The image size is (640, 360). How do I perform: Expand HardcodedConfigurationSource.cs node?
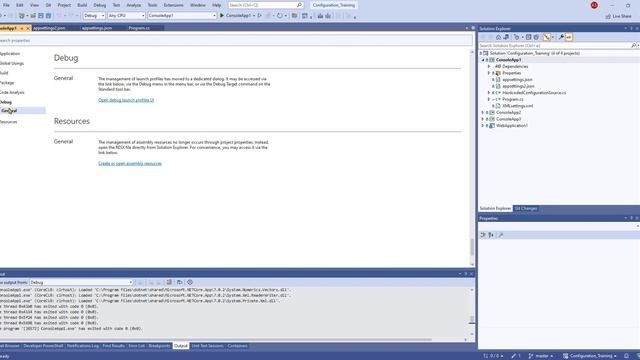pyautogui.click(x=489, y=93)
